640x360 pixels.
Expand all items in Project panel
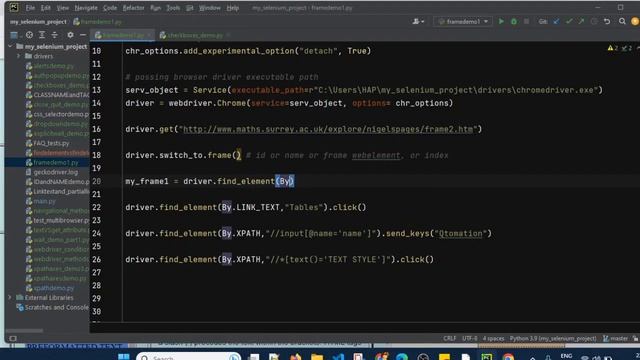coord(42,35)
